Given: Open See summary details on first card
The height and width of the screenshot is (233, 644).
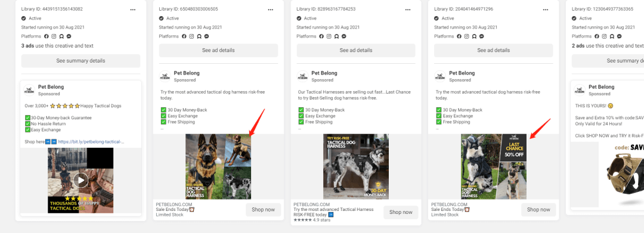Looking at the screenshot, I should coord(81,61).
